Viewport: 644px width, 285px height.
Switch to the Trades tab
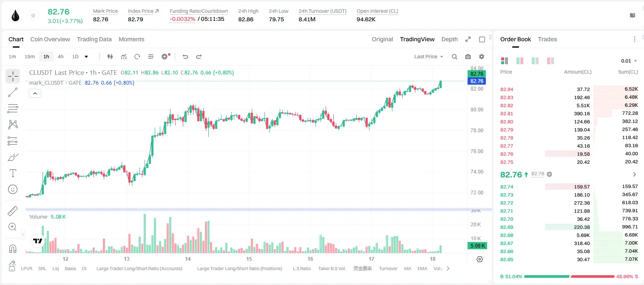click(547, 39)
